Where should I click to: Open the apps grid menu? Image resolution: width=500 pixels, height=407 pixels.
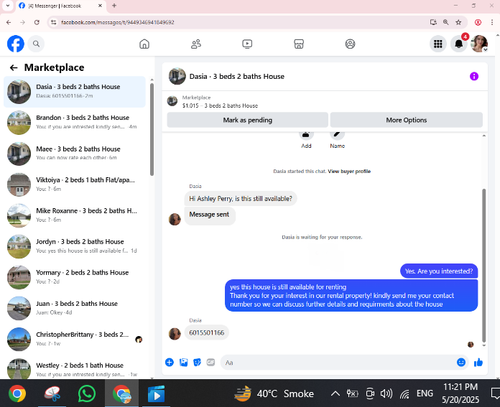point(438,44)
